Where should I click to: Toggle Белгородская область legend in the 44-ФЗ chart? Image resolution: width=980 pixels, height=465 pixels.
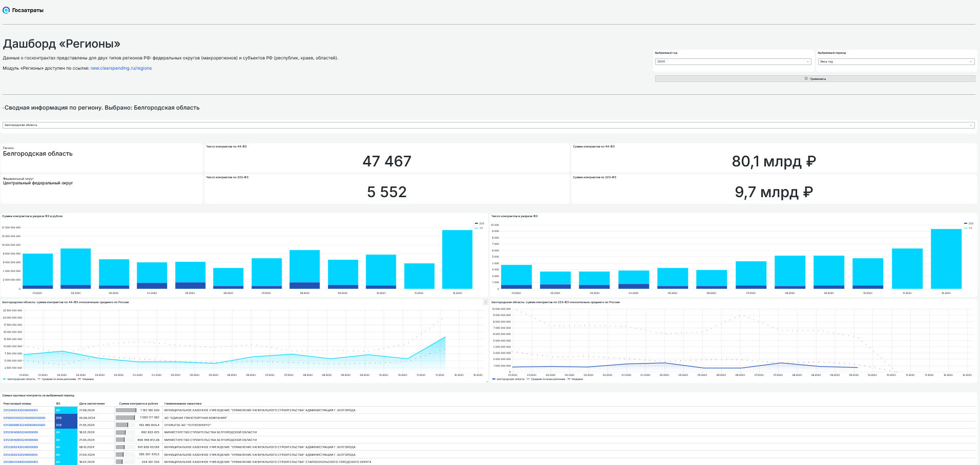coord(19,379)
